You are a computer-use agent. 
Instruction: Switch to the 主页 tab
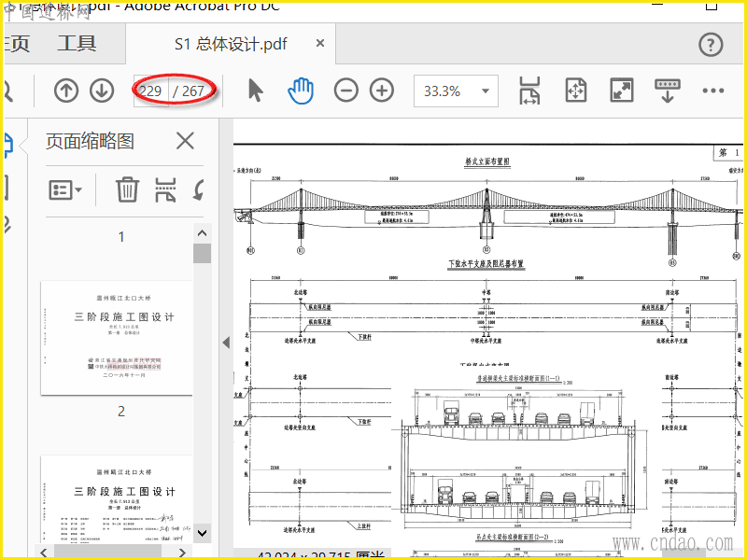click(17, 44)
